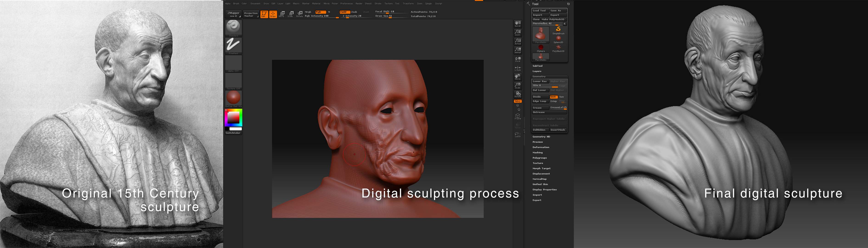Activate Edit mode button
Screen dimensions: 868x248
(x=264, y=14)
